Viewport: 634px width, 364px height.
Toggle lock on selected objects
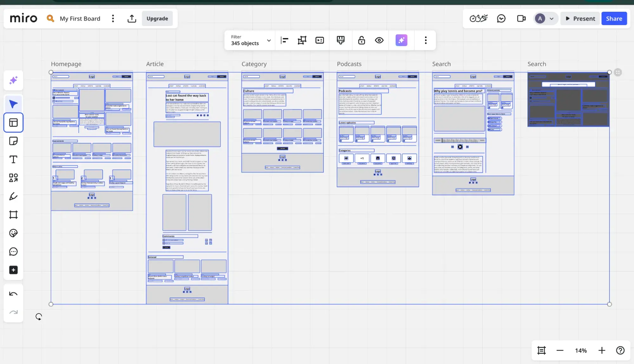click(x=361, y=40)
